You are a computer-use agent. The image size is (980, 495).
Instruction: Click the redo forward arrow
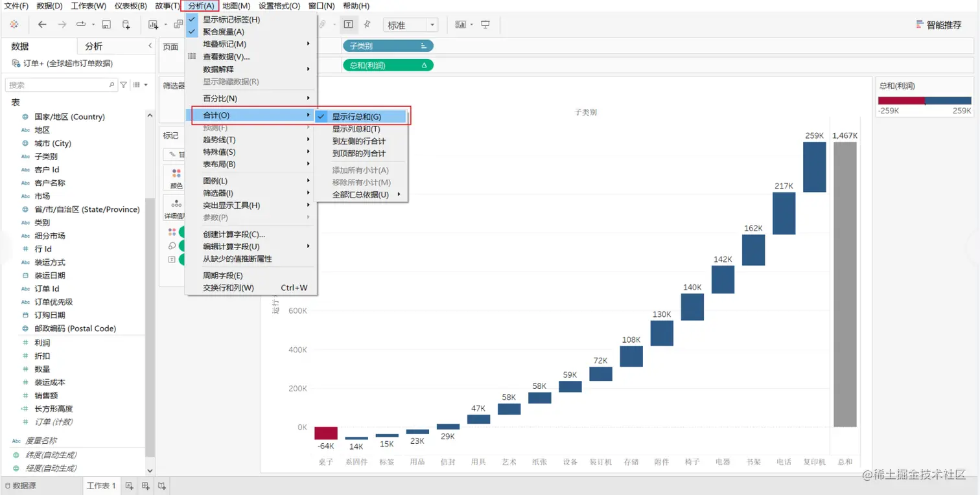click(62, 25)
